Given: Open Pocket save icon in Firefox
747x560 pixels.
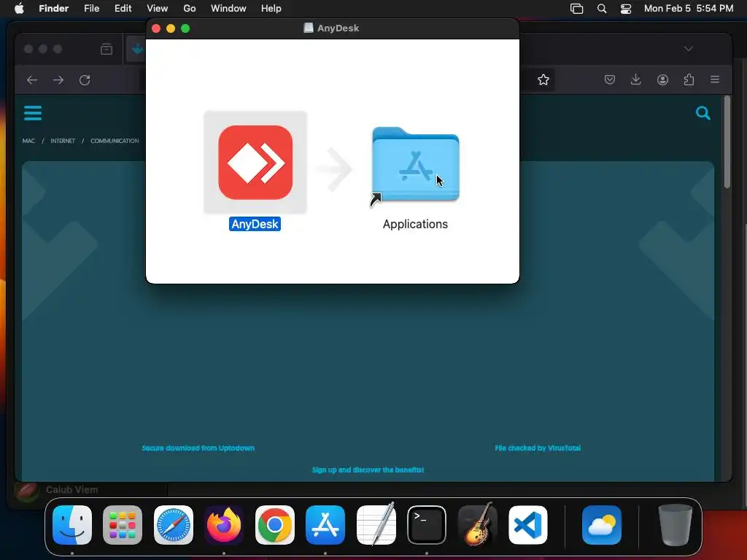Looking at the screenshot, I should coord(610,79).
